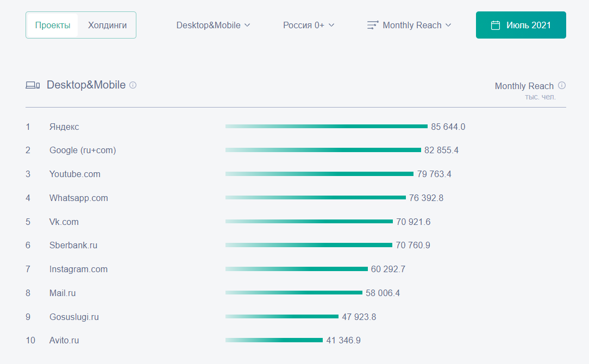Click the Mail.ru reach bar
The width and height of the screenshot is (589, 364).
coord(294,293)
